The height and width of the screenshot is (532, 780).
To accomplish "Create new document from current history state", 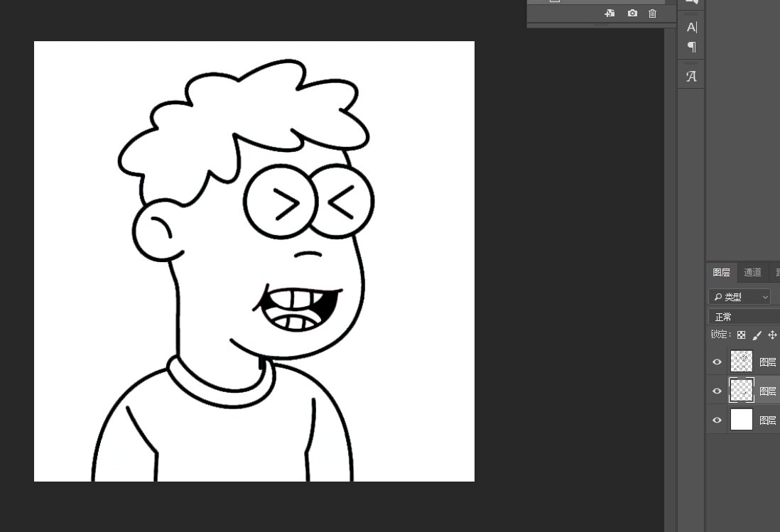I will point(610,13).
